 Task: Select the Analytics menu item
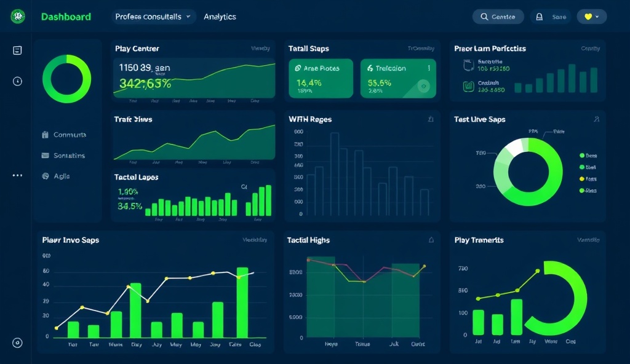point(220,17)
